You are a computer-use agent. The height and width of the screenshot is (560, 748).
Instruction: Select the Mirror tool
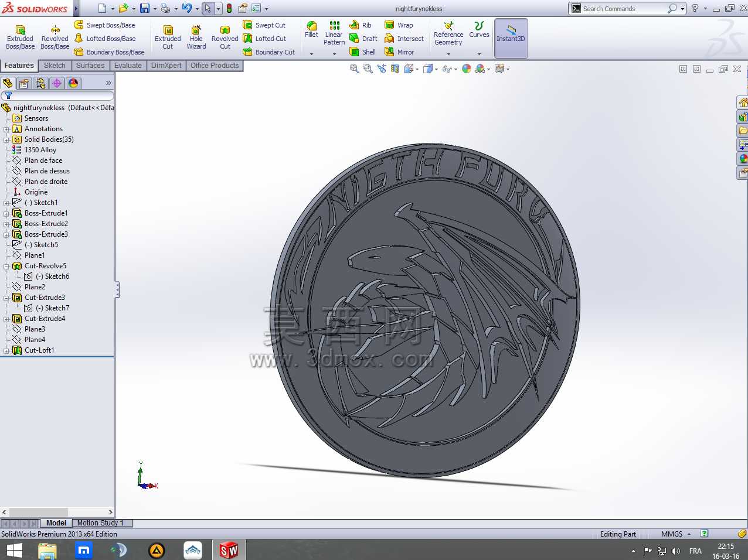399,52
